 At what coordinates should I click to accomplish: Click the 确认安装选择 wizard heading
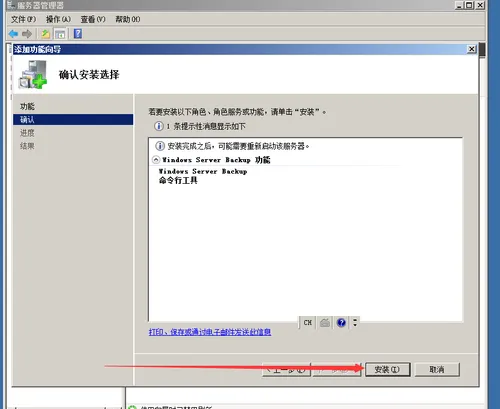point(89,74)
